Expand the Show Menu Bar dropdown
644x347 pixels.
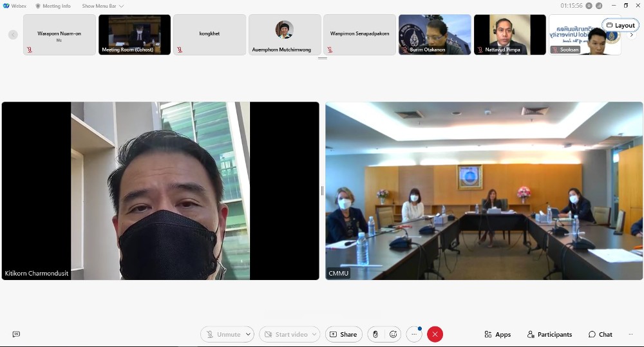tap(102, 6)
